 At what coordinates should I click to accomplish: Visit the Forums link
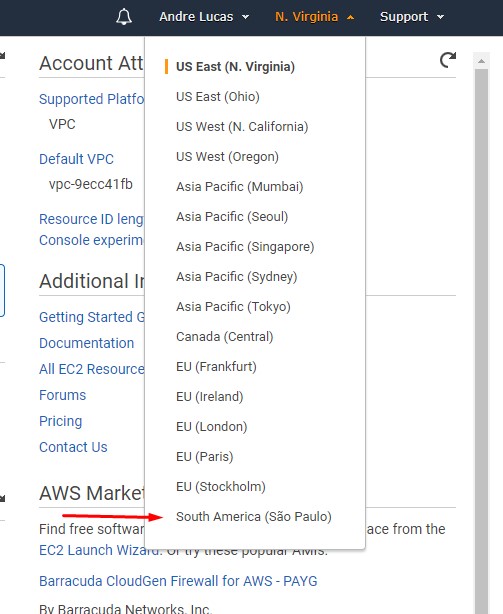(62, 395)
